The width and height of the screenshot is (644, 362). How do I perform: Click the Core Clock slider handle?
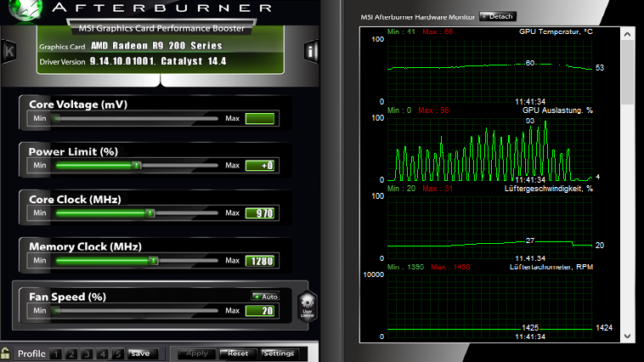[150, 212]
